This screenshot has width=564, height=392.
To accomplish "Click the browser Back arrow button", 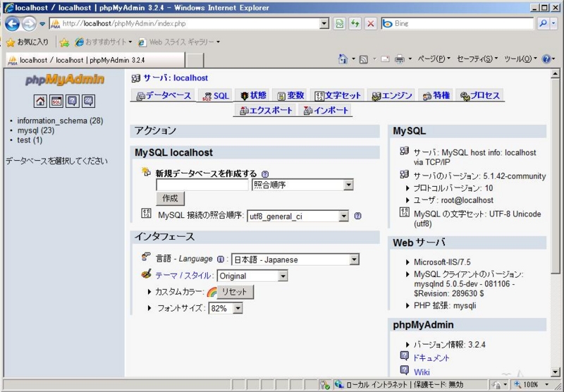I will 12,24.
